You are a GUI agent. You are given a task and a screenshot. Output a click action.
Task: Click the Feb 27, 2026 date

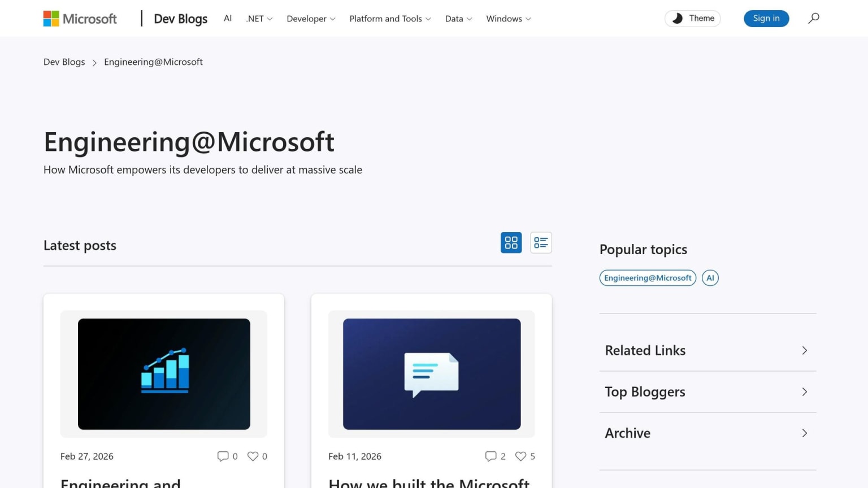pyautogui.click(x=87, y=456)
